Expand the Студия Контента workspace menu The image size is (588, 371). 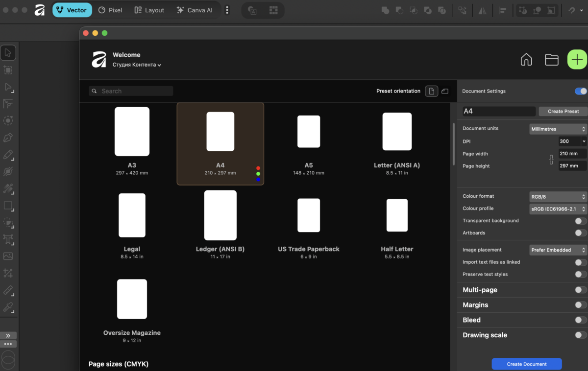point(137,65)
